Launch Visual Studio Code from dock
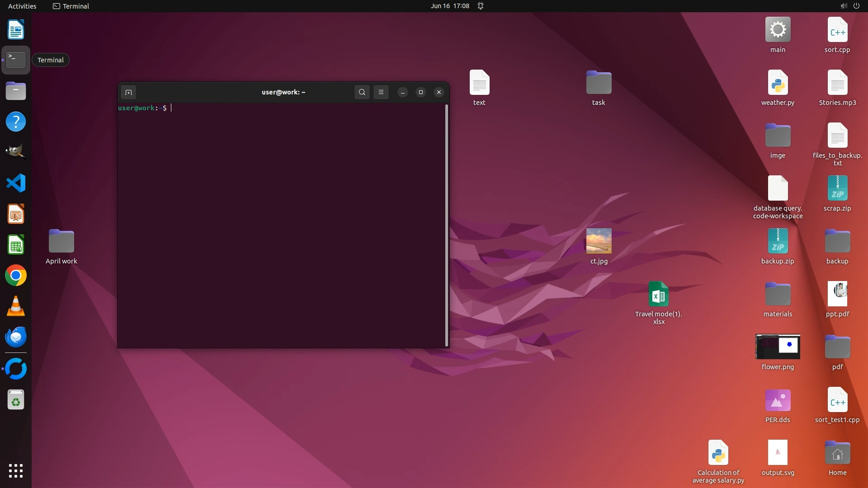 (16, 183)
